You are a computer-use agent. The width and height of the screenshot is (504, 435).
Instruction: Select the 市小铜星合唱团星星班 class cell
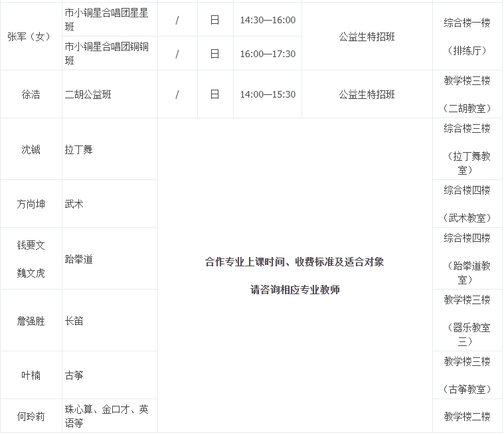tap(110, 20)
